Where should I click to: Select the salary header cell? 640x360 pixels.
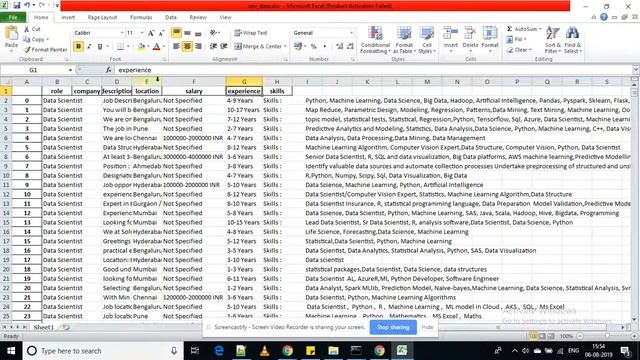tap(194, 91)
